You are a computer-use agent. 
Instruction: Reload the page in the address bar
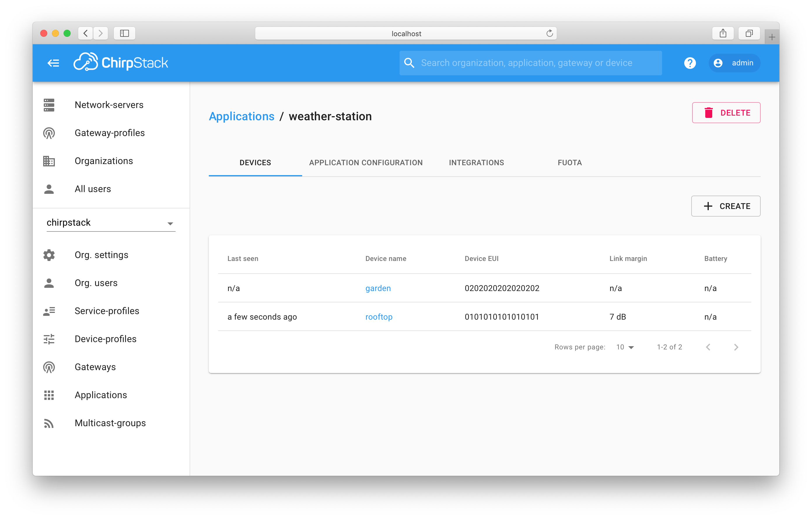(x=549, y=33)
